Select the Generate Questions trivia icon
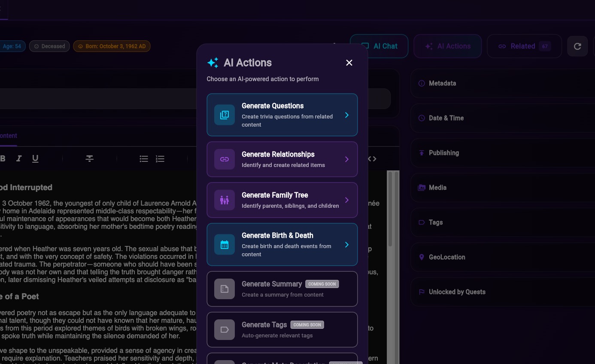Viewport: 595px width, 364px height. pos(224,115)
